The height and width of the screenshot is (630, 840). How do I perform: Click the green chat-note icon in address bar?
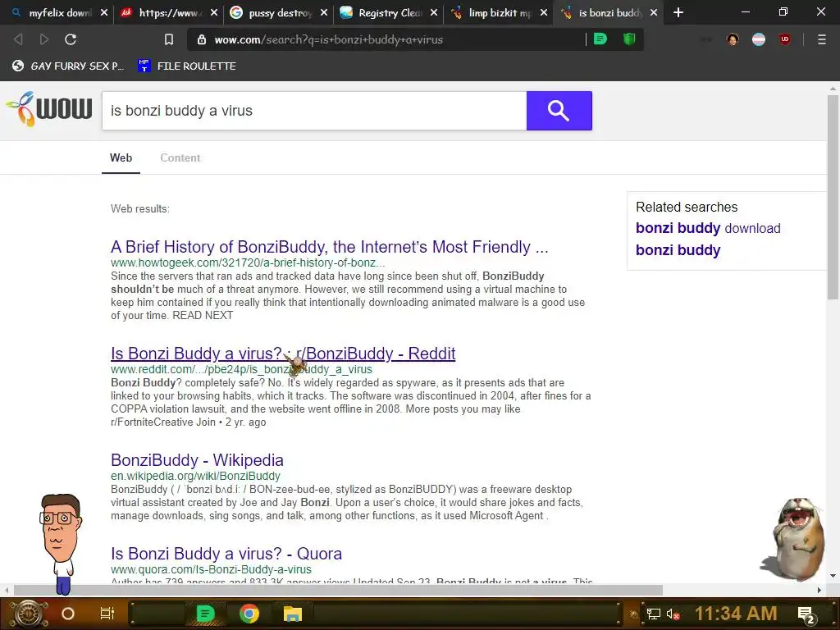tap(600, 39)
